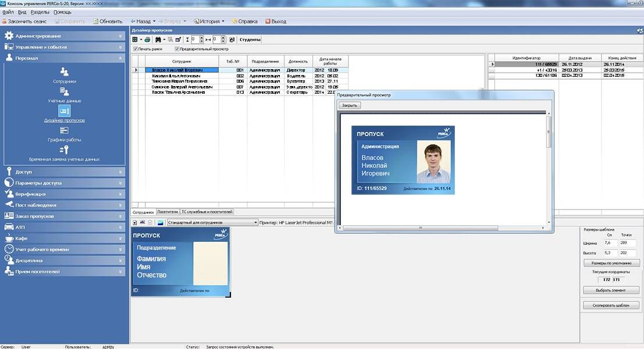
Task: Open Временная замена учетных данных icon
Action: coord(65,150)
